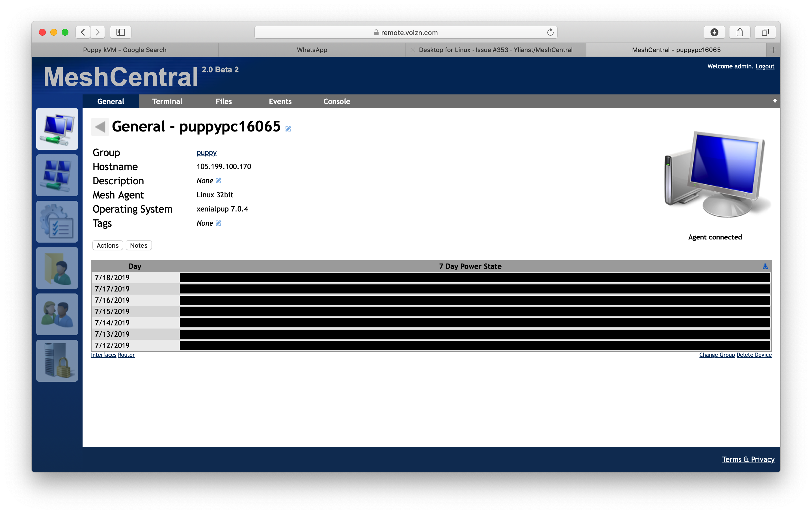Select the My Files folder sidebar icon
The height and width of the screenshot is (514, 812).
(57, 268)
